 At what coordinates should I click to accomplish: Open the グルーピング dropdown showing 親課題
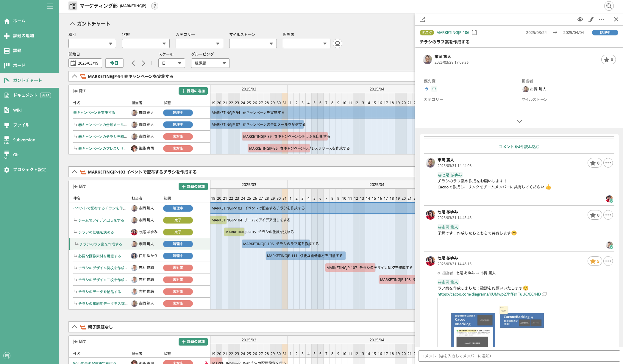(x=210, y=63)
